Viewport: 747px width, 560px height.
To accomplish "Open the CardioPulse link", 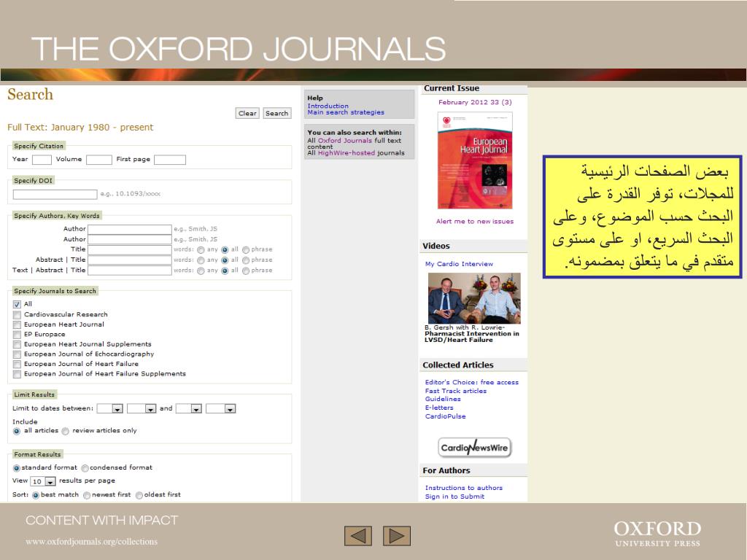I will click(x=446, y=416).
